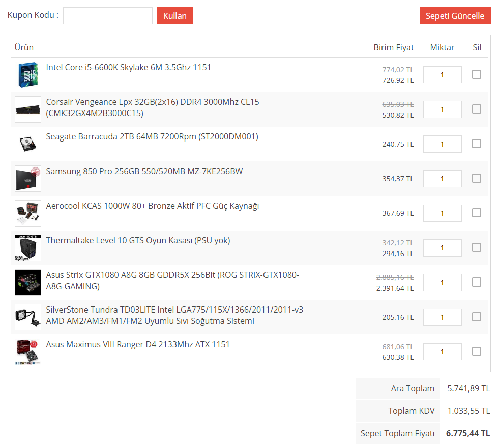499x448 pixels.
Task: Click quantity field for Aerocool KCAS 1000W
Action: [443, 213]
